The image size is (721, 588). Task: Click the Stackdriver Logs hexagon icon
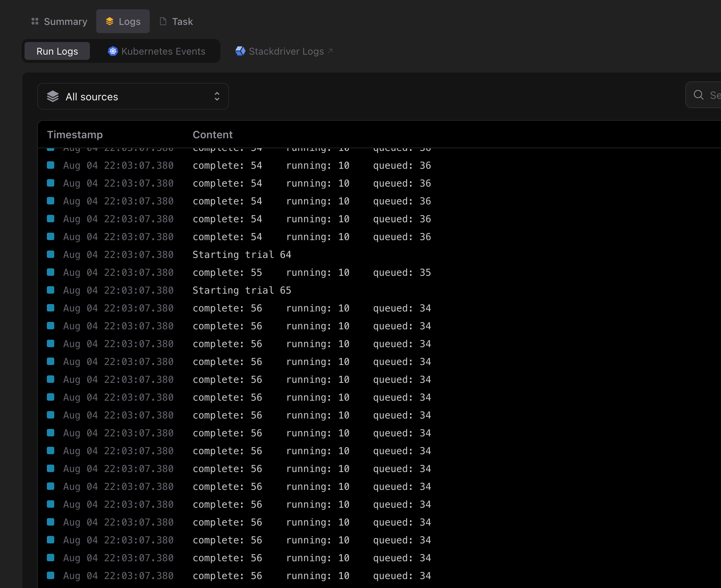click(x=240, y=51)
